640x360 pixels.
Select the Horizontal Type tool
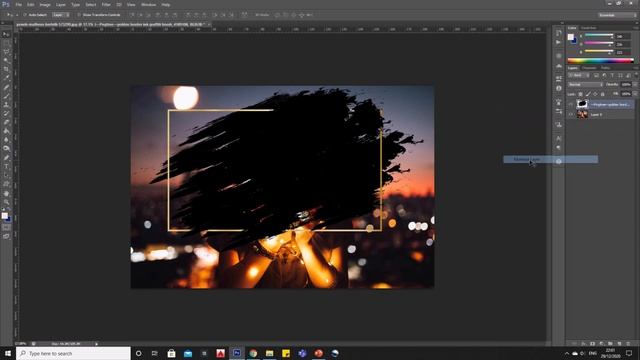click(6, 167)
